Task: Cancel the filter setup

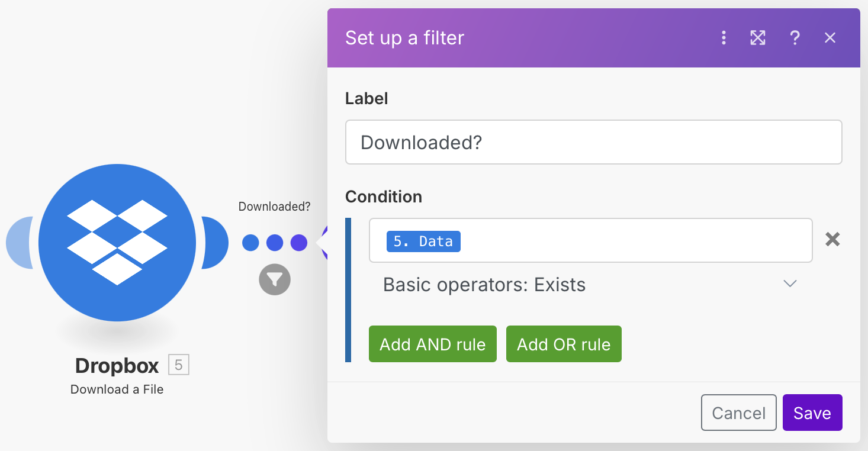Action: coord(738,413)
